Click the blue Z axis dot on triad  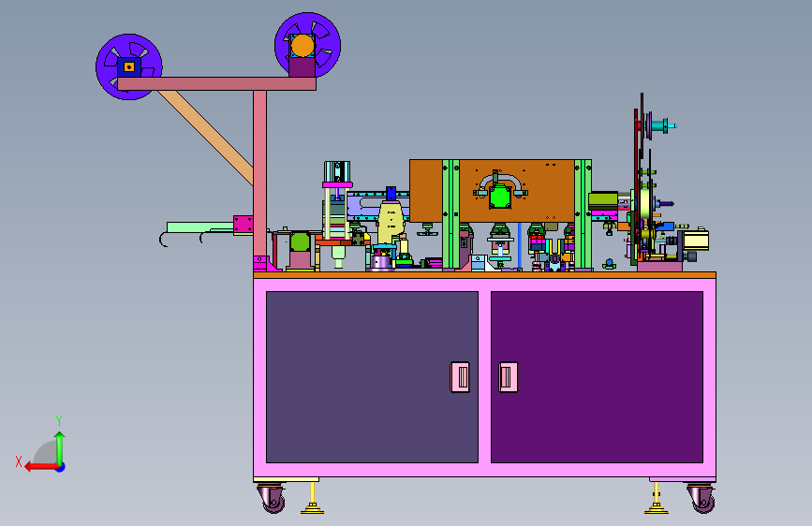point(61,468)
